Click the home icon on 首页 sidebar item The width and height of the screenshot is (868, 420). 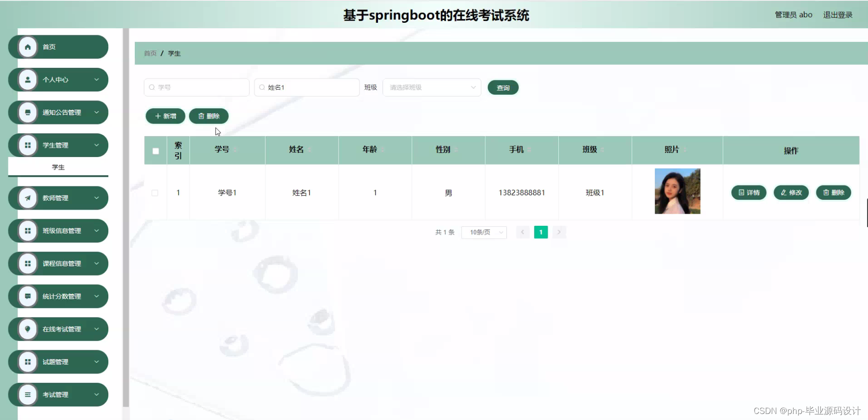pos(28,46)
